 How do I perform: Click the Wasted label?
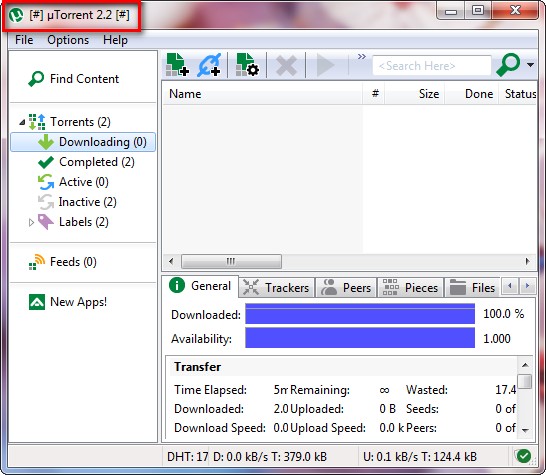point(427,390)
